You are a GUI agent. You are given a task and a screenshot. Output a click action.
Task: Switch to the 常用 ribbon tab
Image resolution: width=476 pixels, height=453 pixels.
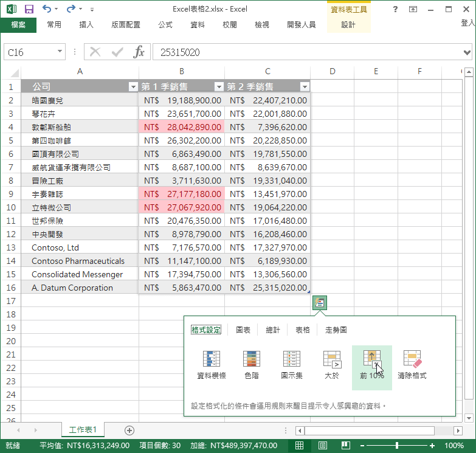[54, 24]
